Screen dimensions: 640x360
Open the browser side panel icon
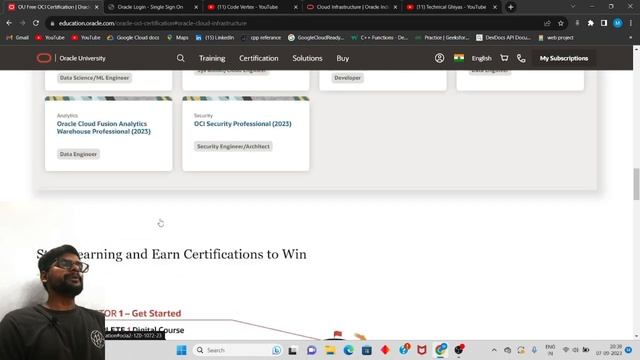[604, 23]
